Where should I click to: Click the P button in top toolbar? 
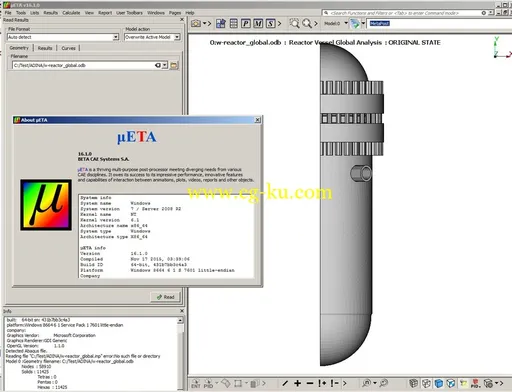(x=246, y=23)
